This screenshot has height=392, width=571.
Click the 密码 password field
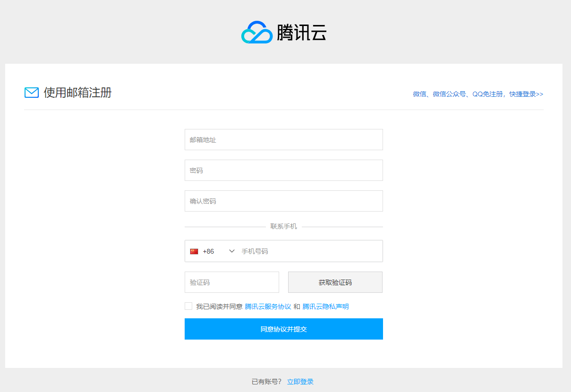(x=284, y=170)
